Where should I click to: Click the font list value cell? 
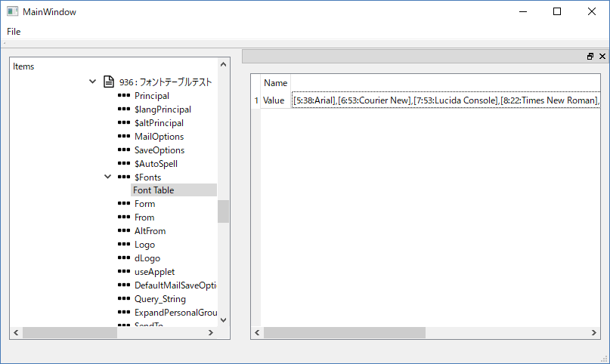click(446, 100)
